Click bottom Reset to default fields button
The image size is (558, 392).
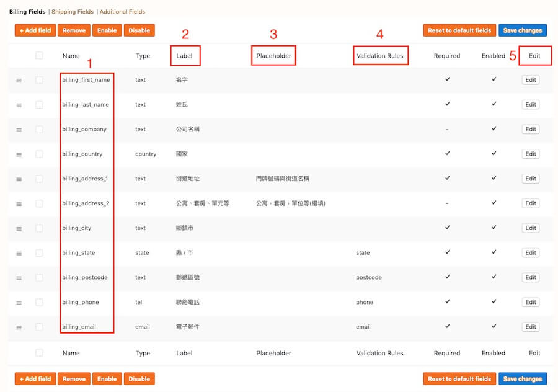(x=459, y=379)
